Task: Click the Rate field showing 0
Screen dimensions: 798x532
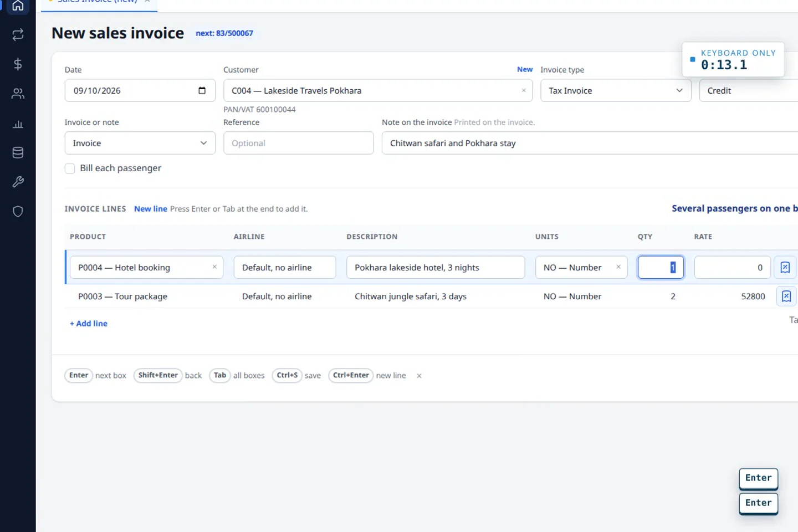Action: (x=732, y=267)
